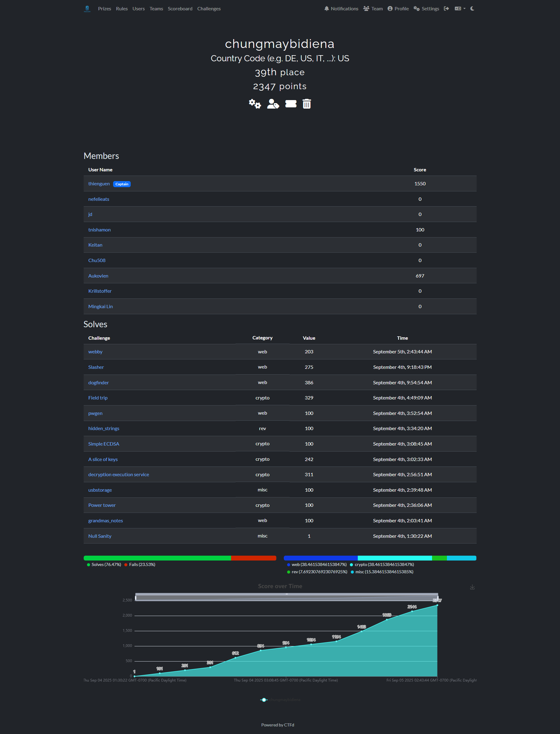Go to the Users page
Viewport: 560px width, 734px height.
point(138,9)
